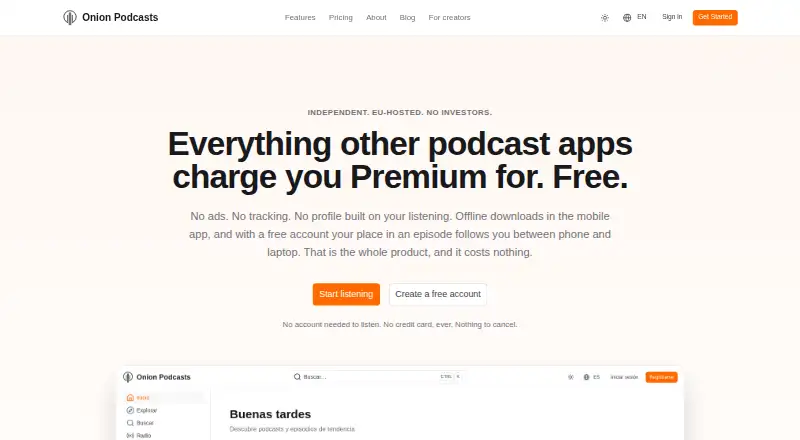Viewport: 800px width, 440px height.
Task: Click the search magnifier icon in the preview search bar
Action: click(297, 377)
